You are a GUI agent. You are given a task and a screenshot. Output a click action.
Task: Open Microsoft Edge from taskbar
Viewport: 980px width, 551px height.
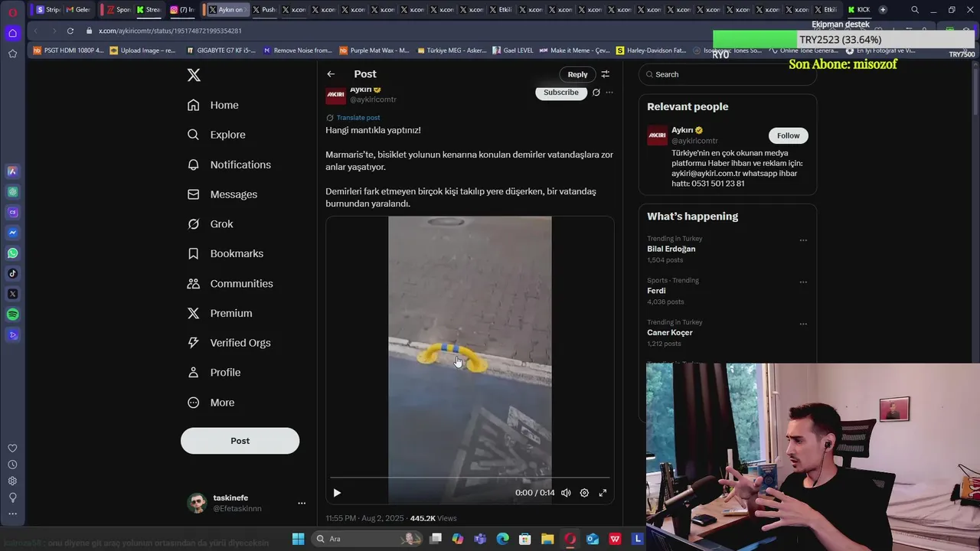(502, 539)
